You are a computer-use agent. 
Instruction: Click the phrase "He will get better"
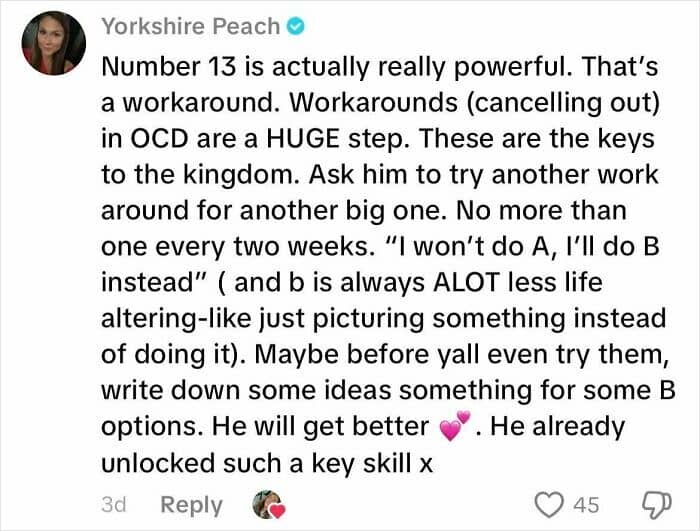point(324,426)
